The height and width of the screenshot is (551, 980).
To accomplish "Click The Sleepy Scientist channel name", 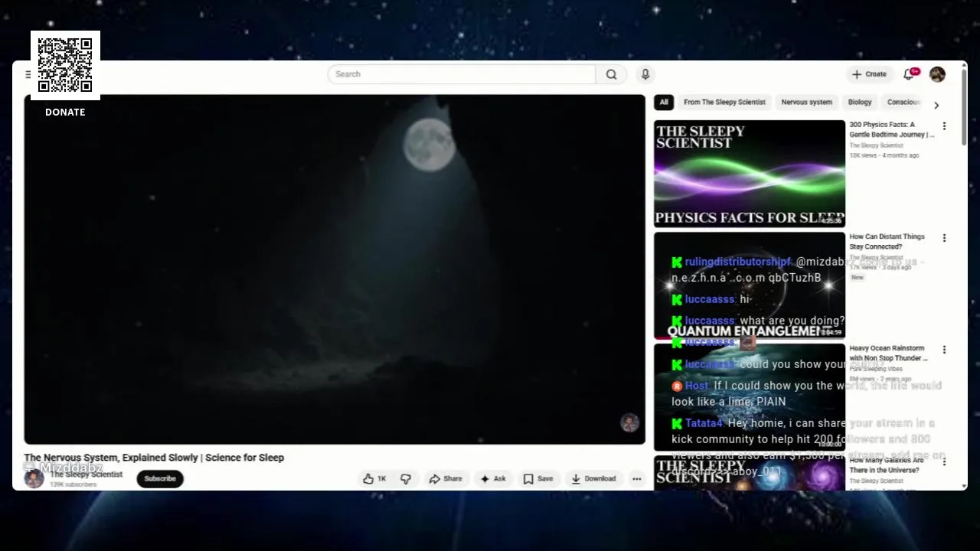I will pos(87,474).
